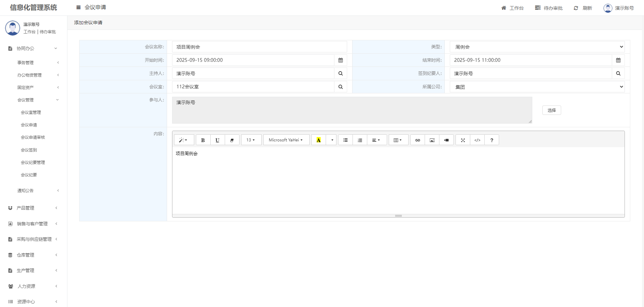Screen dimensions: 644x307
Task: Expand the font size 13 dropdown
Action: click(251, 140)
